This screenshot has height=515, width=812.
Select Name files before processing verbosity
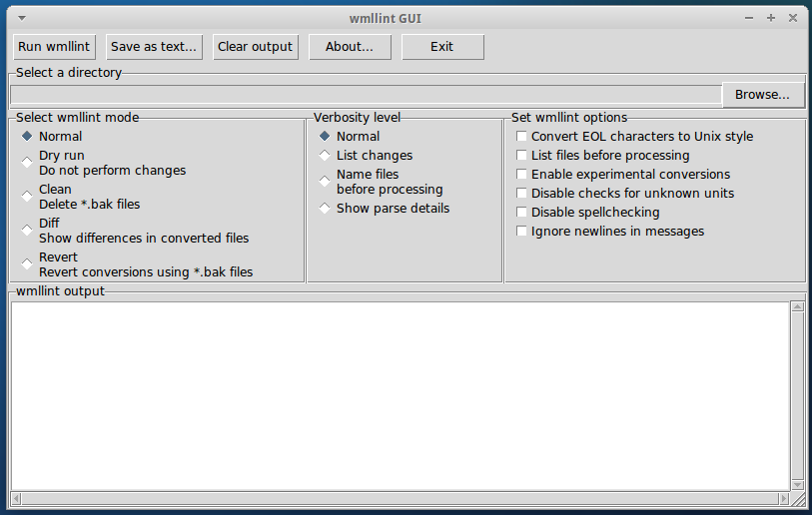[325, 182]
